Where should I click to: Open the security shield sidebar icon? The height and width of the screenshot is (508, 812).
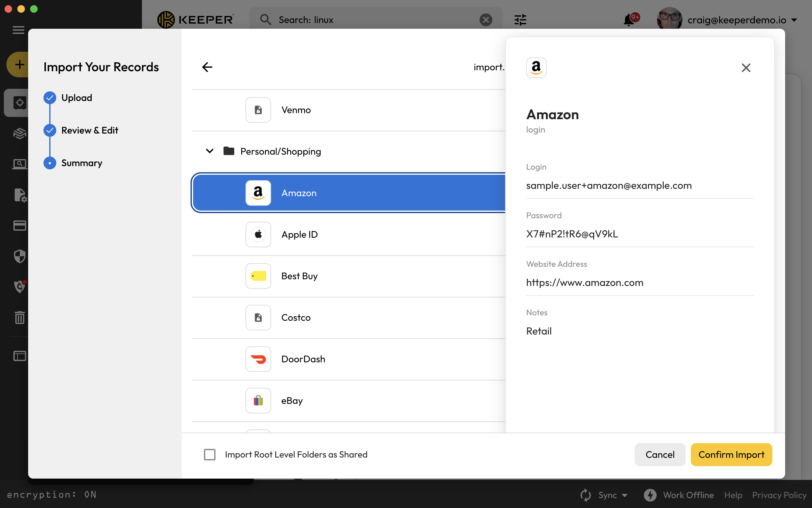click(x=20, y=256)
